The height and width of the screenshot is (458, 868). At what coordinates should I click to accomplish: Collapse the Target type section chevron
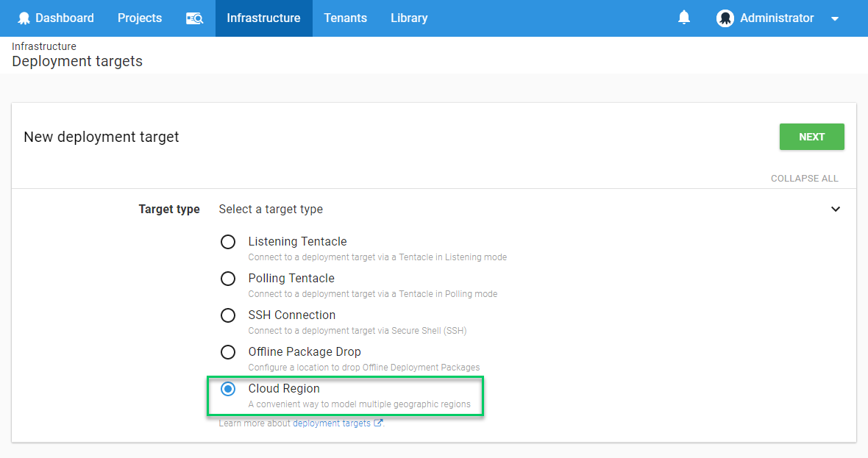tap(836, 210)
